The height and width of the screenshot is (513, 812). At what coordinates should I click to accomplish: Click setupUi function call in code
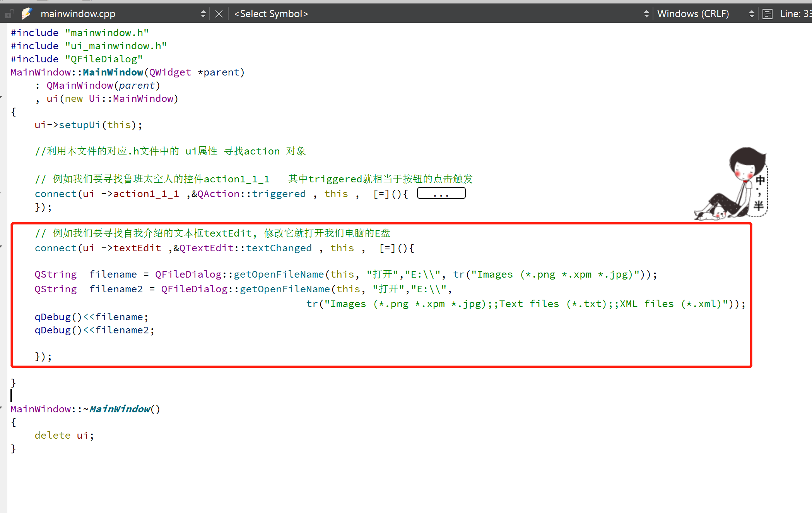[79, 125]
